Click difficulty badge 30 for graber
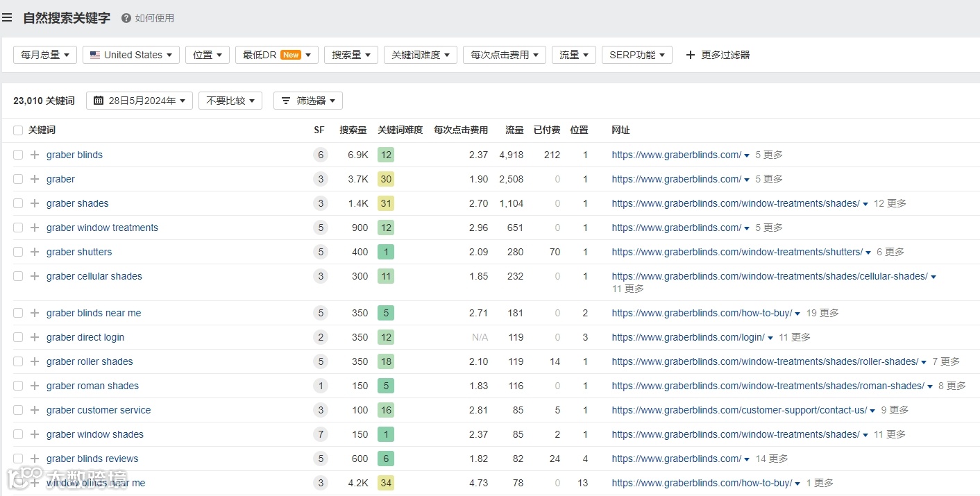Viewport: 980px width, 496px height. (386, 179)
